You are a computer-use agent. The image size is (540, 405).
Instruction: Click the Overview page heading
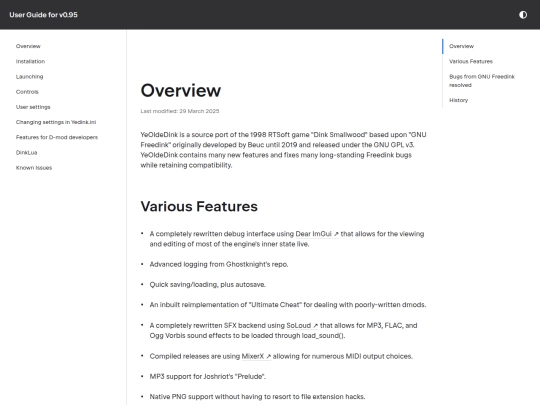pos(181,91)
